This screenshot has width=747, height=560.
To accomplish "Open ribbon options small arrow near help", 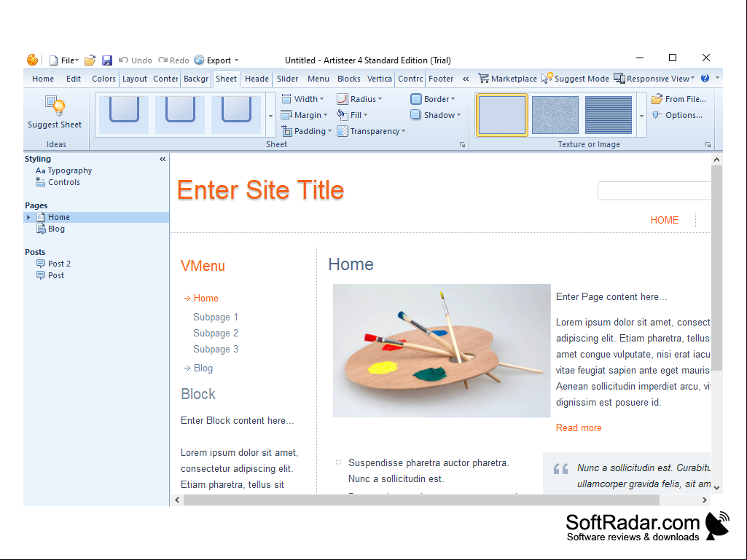I will 717,78.
